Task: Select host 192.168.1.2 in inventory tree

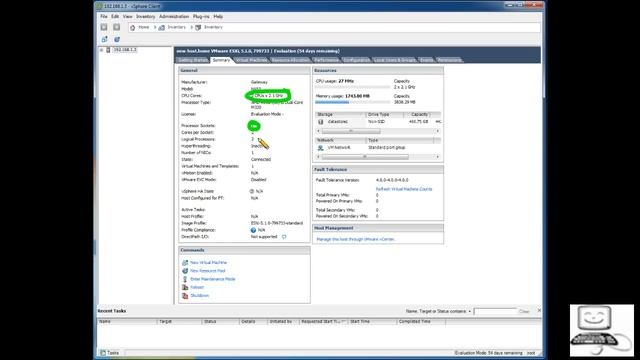Action: coord(125,50)
